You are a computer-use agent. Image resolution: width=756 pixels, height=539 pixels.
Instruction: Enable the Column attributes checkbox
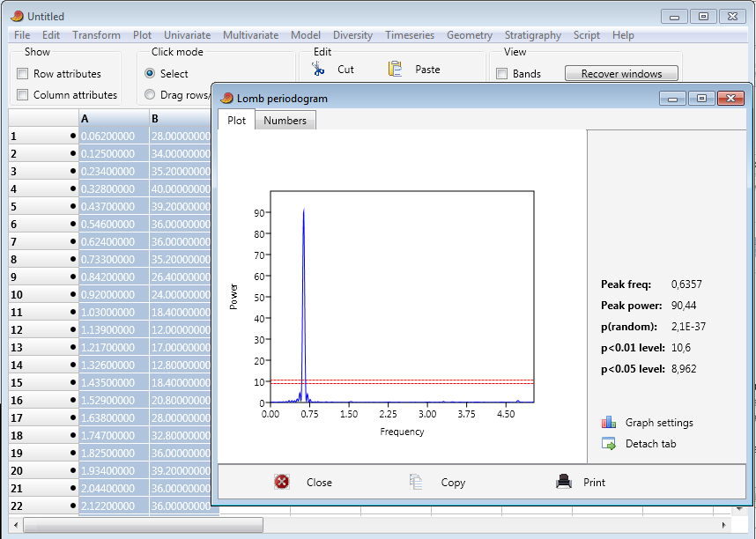pyautogui.click(x=22, y=94)
